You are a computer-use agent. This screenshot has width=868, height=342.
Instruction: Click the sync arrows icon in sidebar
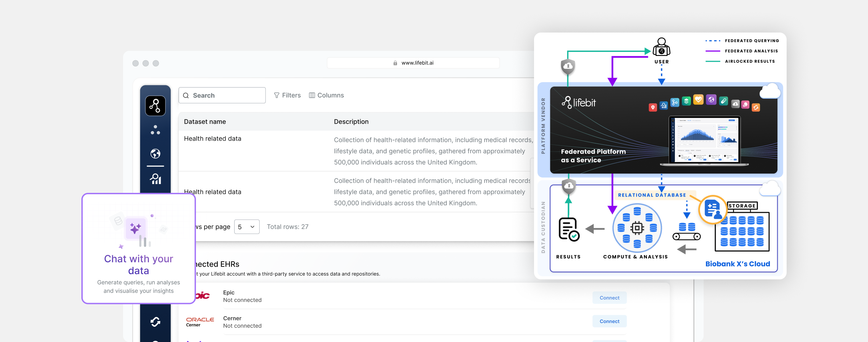click(155, 322)
